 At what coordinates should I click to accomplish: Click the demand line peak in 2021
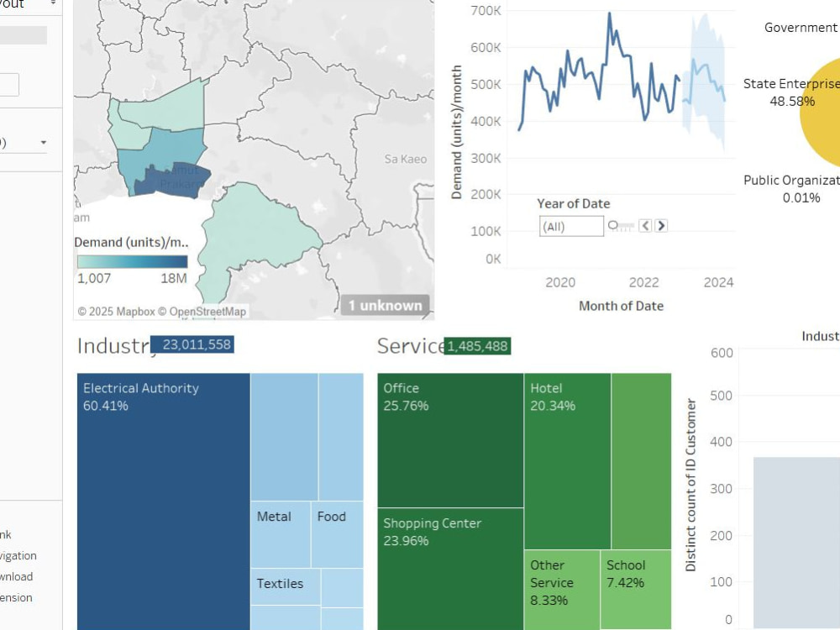pos(610,13)
